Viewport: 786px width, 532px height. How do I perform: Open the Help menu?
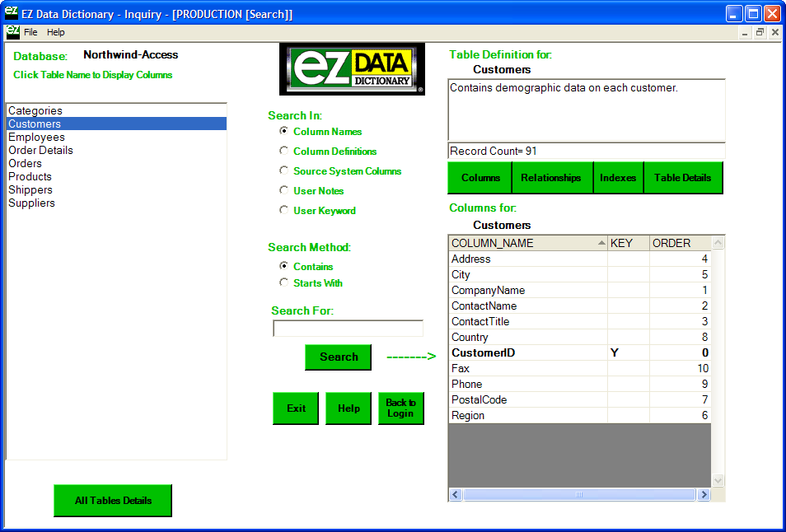(x=55, y=32)
